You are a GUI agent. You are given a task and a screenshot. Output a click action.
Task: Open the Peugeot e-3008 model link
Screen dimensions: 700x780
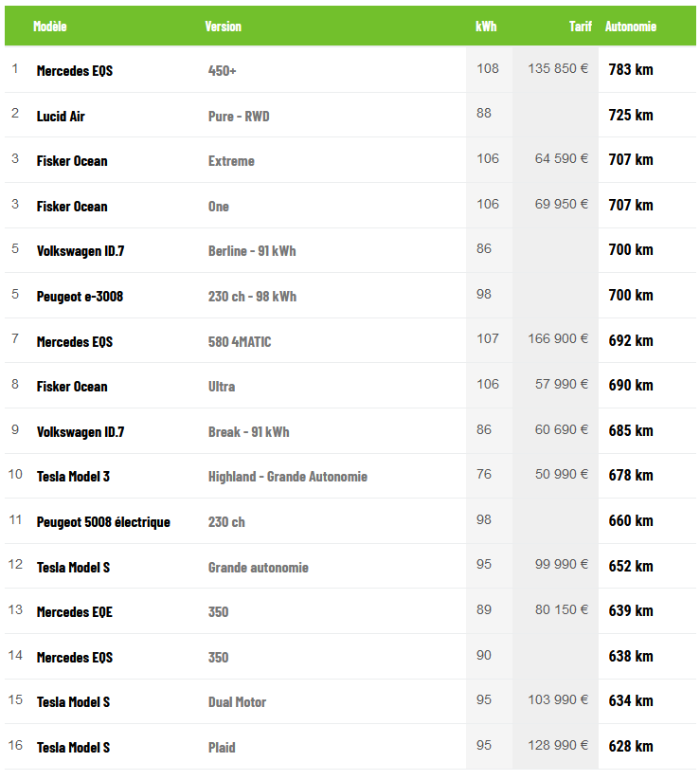pos(80,297)
